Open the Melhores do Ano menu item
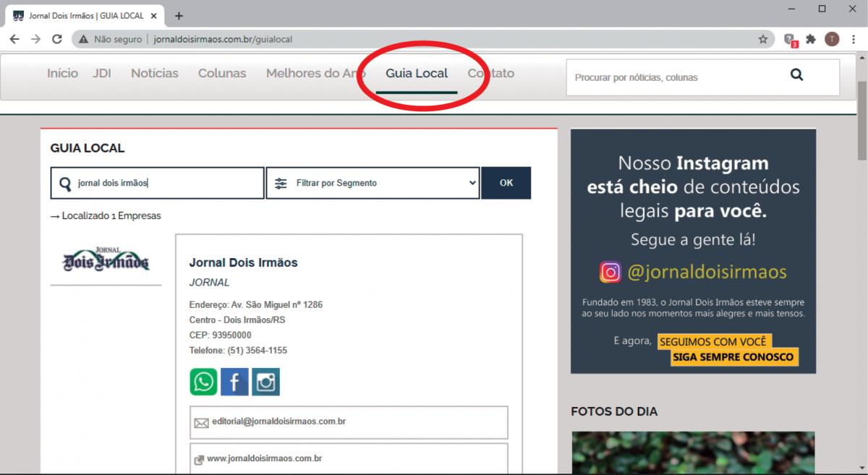Viewport: 868px width, 475px height. tap(315, 73)
